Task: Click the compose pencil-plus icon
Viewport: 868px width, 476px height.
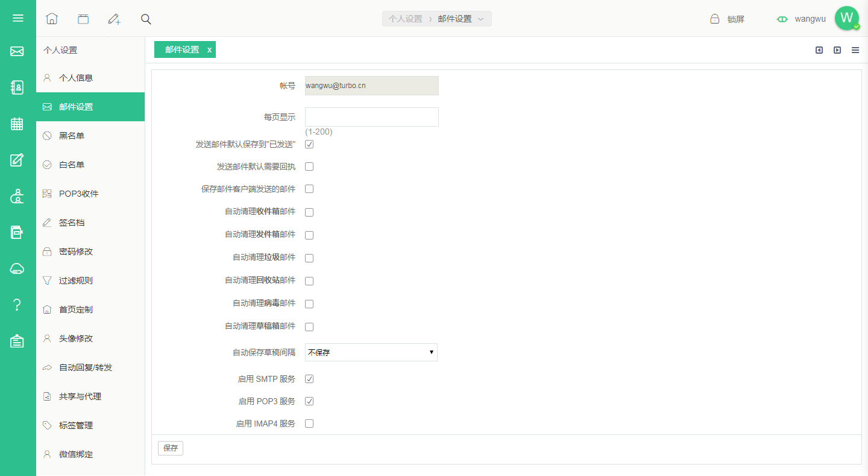Action: 115,19
